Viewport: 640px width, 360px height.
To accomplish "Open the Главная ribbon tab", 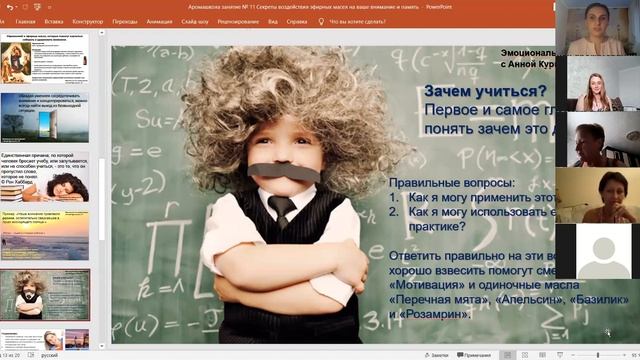I will click(x=25, y=22).
